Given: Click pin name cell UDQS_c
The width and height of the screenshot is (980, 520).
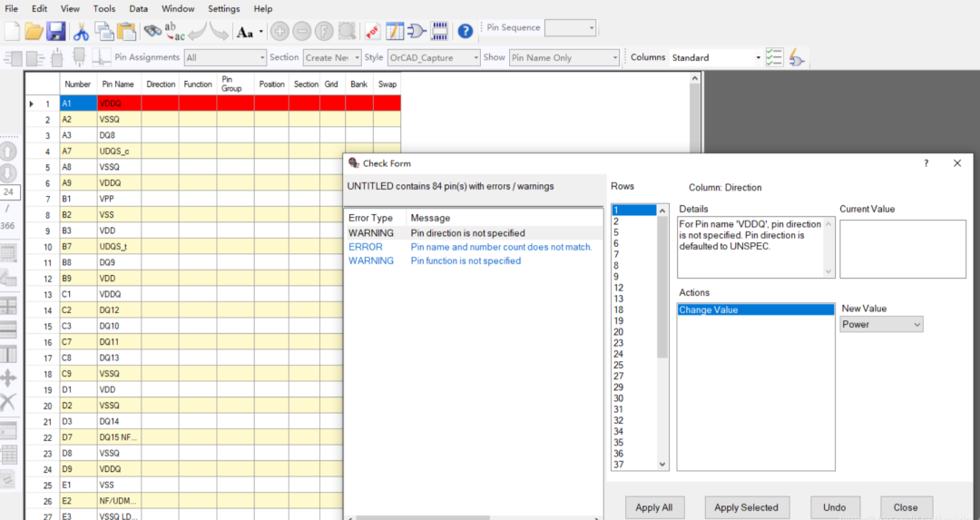Looking at the screenshot, I should point(120,152).
